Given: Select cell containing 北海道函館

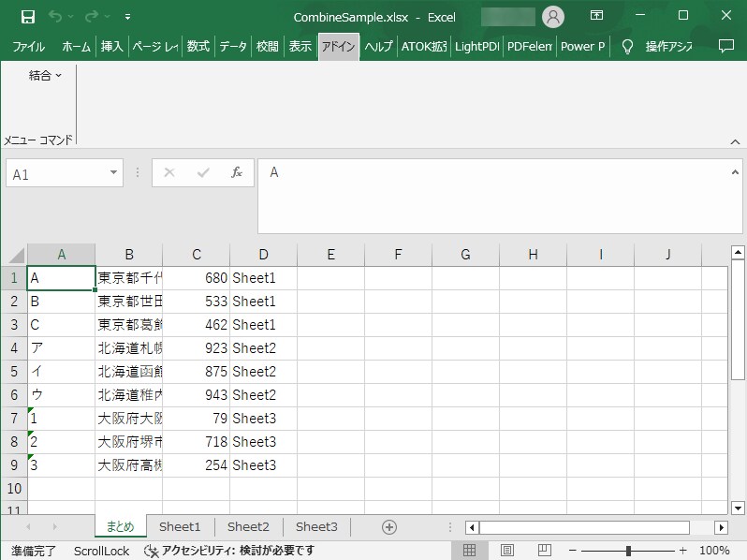Looking at the screenshot, I should point(129,372).
